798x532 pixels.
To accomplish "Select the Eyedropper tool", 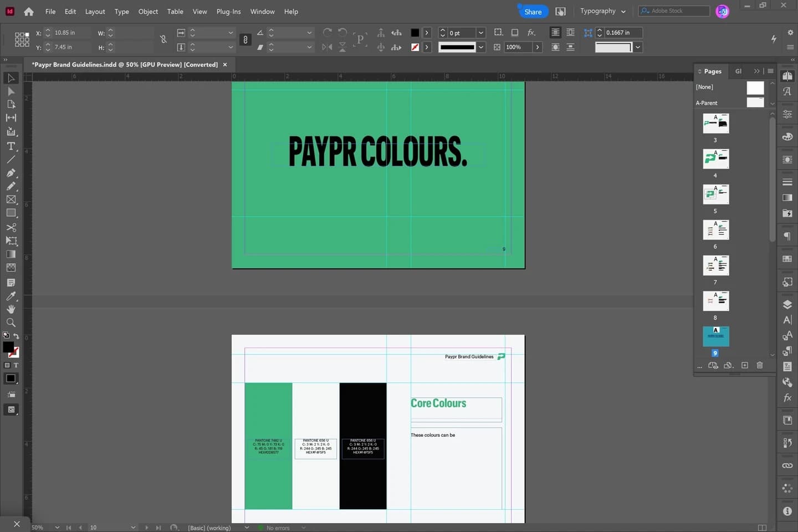I will coord(11,296).
